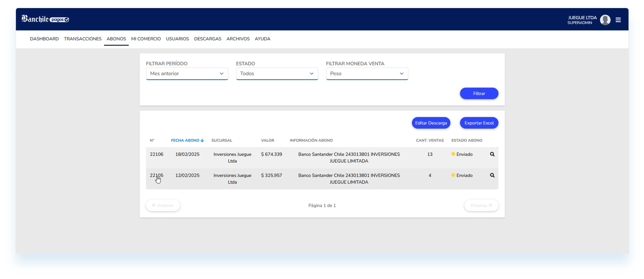Click abono number 22106
This screenshot has height=279, width=644.
pos(156,154)
